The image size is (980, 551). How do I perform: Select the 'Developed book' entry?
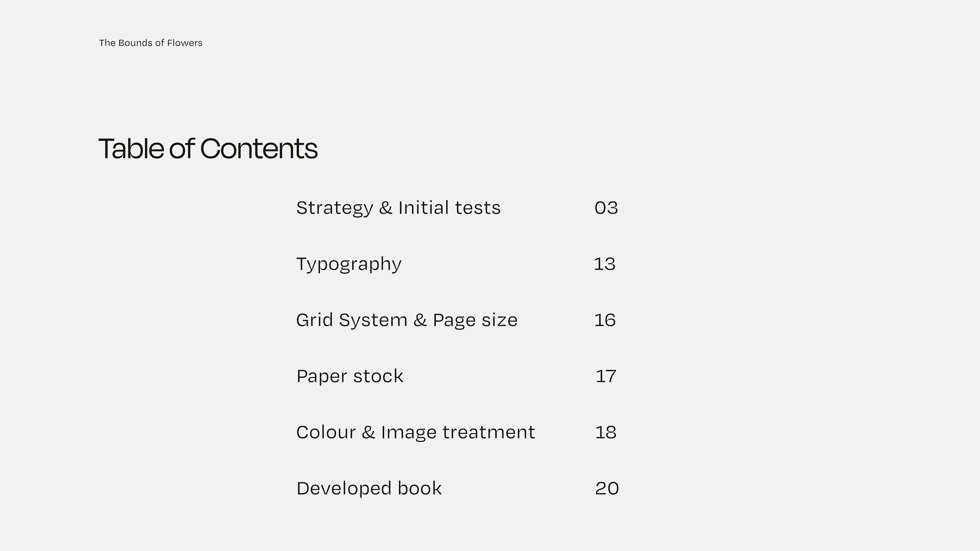click(x=369, y=488)
